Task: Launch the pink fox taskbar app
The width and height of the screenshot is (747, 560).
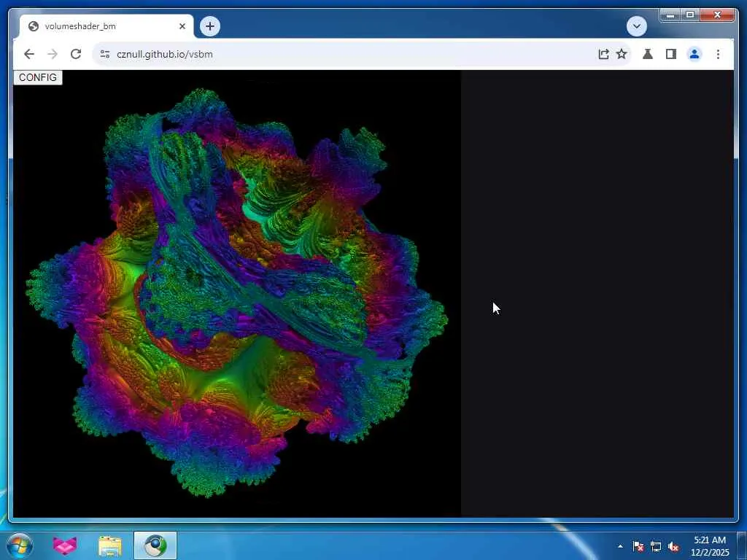Action: (65, 545)
